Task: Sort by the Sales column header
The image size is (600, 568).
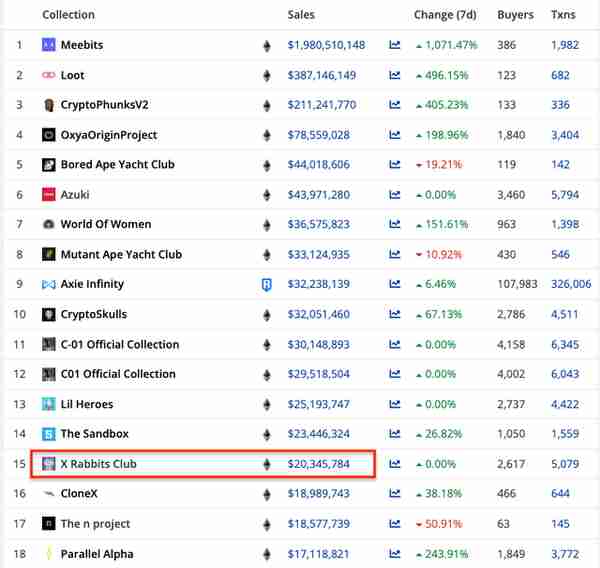Action: point(301,15)
